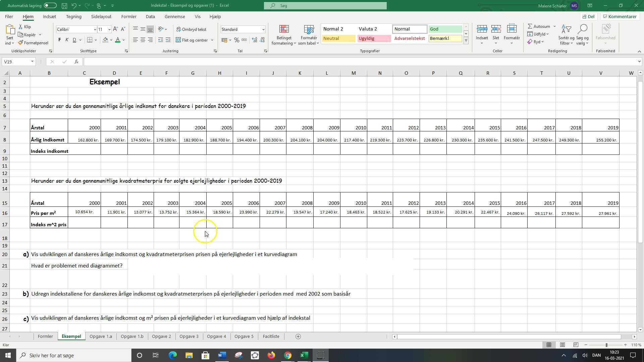This screenshot has height=362, width=644.
Task: Click the percent style icon
Action: click(x=237, y=40)
